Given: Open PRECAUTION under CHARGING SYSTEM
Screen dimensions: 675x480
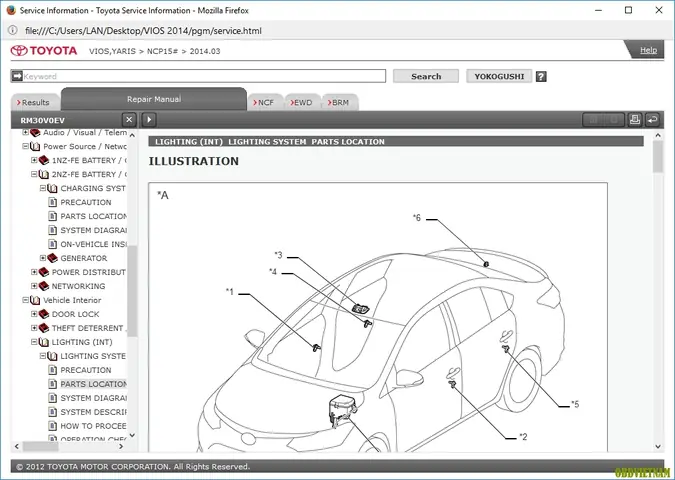Looking at the screenshot, I should pos(86,202).
